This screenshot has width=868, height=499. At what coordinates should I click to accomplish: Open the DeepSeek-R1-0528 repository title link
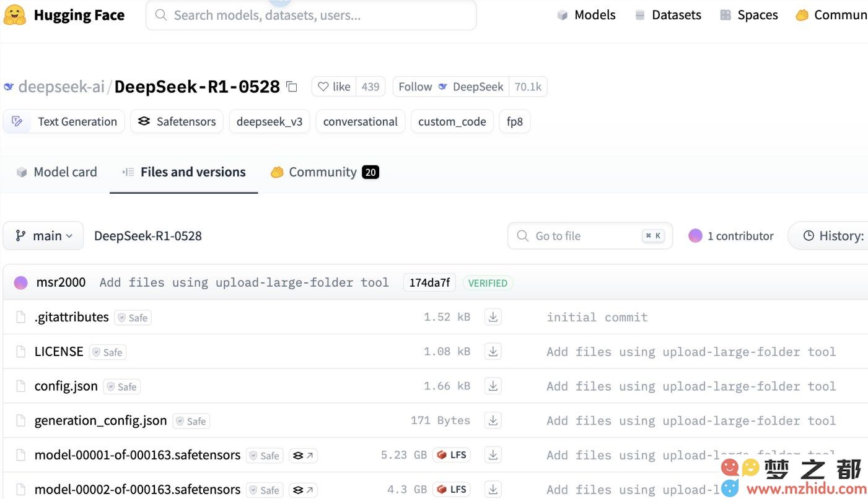[197, 87]
